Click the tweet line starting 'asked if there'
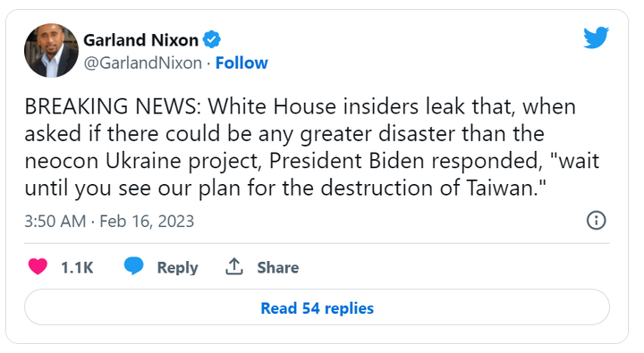The width and height of the screenshot is (644, 353). [x=284, y=134]
